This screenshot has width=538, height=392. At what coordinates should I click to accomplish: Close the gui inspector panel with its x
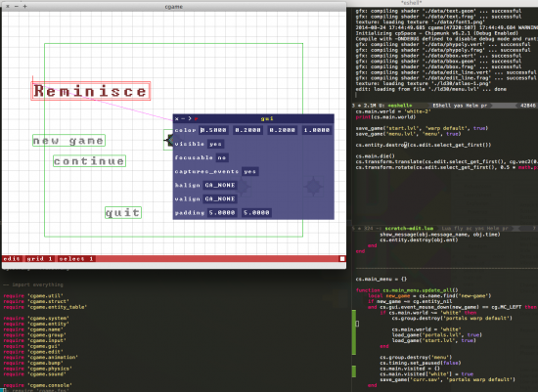point(177,118)
